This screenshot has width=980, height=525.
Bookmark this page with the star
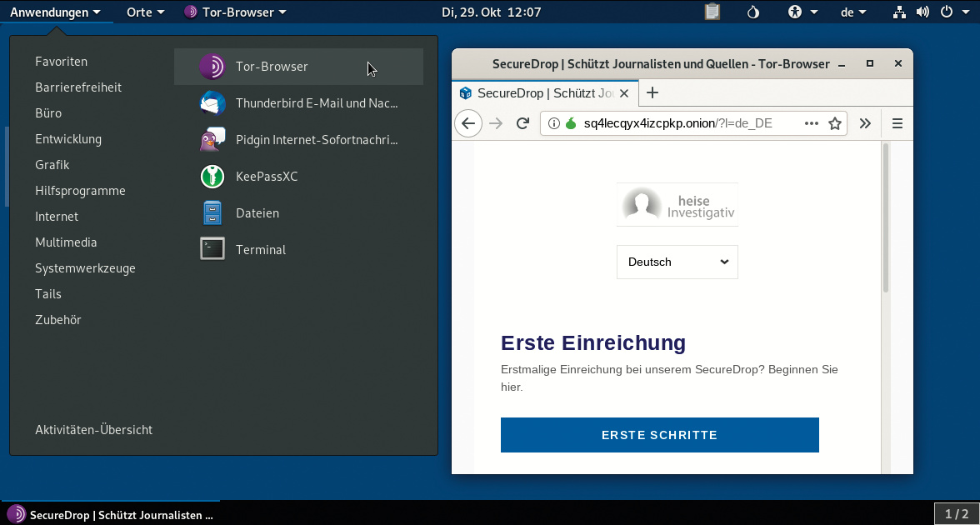coord(835,123)
